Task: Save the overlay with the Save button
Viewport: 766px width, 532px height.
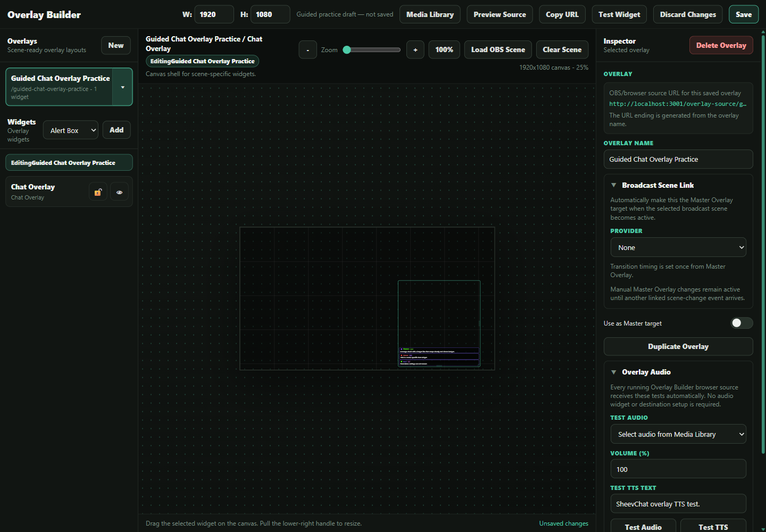Action: pyautogui.click(x=744, y=14)
